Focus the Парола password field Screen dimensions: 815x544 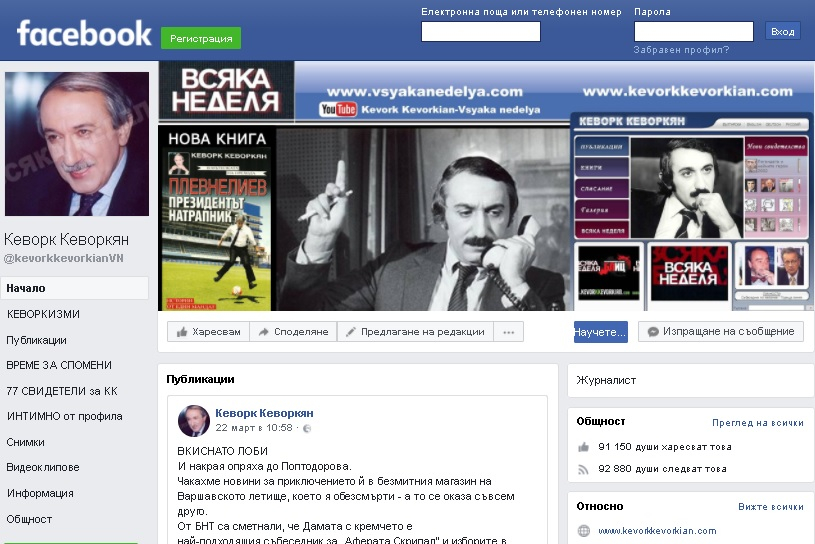(693, 31)
